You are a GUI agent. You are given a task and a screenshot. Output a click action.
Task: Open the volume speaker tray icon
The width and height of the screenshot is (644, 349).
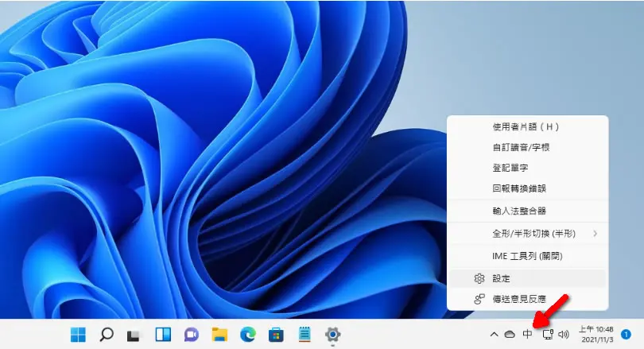[x=564, y=334]
